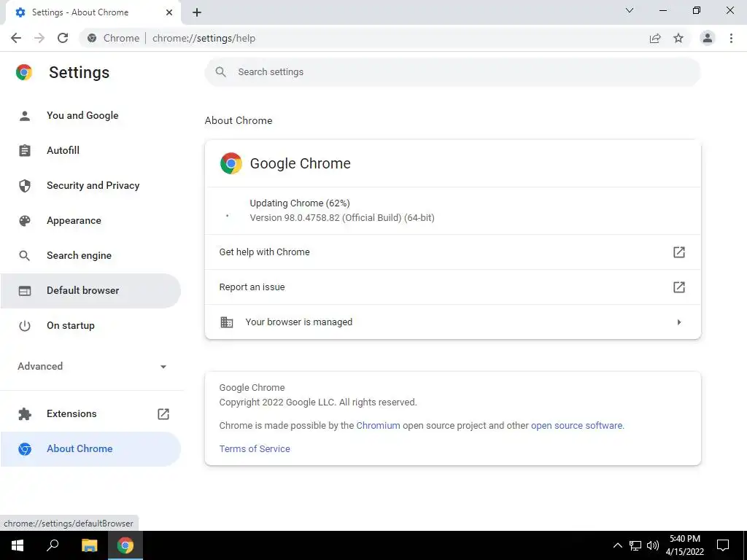
Task: Click the power icon for On startup
Action: [24, 326]
